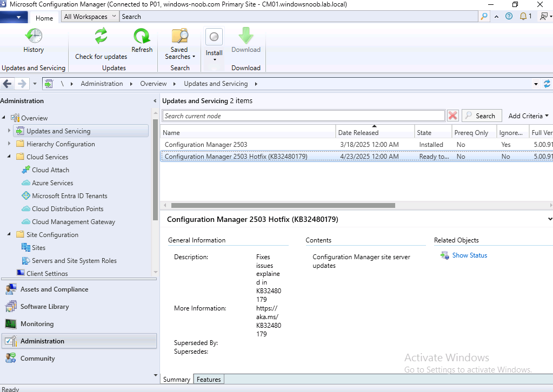Collapse the Overview tree node
This screenshot has width=553, height=392.
(x=4, y=117)
